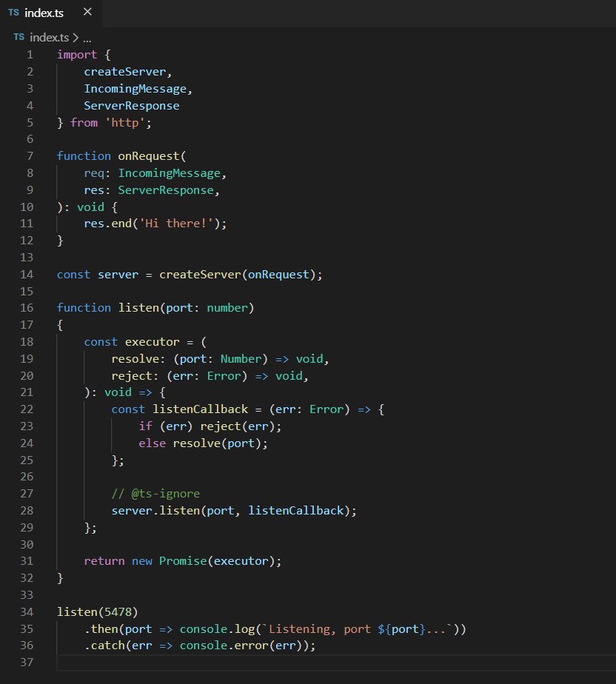
Task: Click 'console.error(err));' on line 36
Action: click(247, 646)
